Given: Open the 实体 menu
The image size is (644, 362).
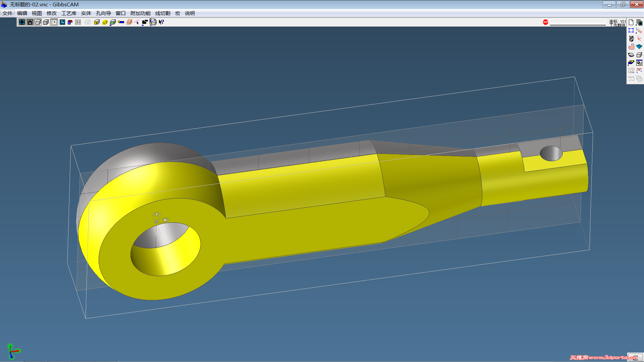Looking at the screenshot, I should coord(86,13).
